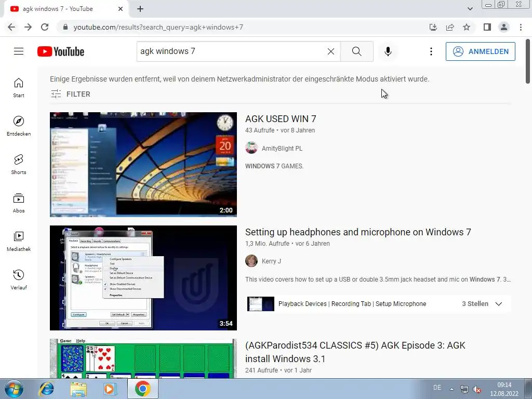Open a new browser tab
Image resolution: width=532 pixels, height=399 pixels.
point(140,9)
